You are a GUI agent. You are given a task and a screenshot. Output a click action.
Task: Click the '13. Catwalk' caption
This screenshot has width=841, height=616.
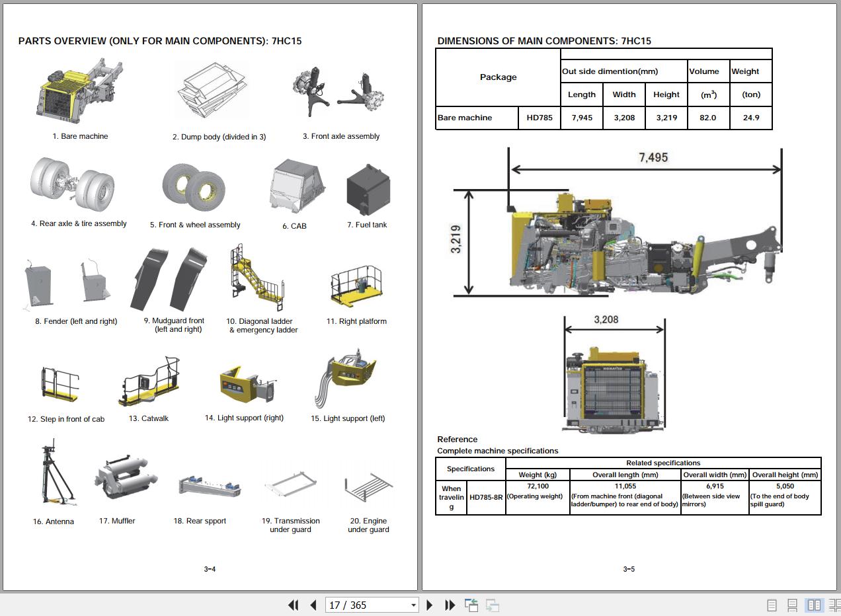tap(149, 418)
